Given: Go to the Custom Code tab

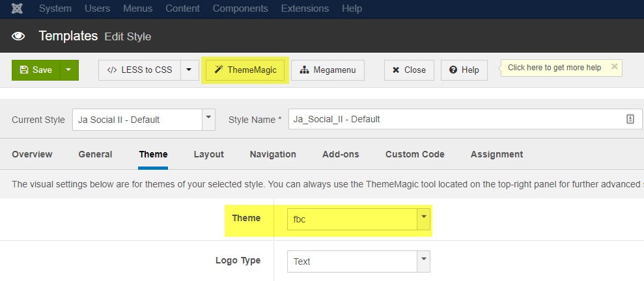Looking at the screenshot, I should [x=415, y=154].
